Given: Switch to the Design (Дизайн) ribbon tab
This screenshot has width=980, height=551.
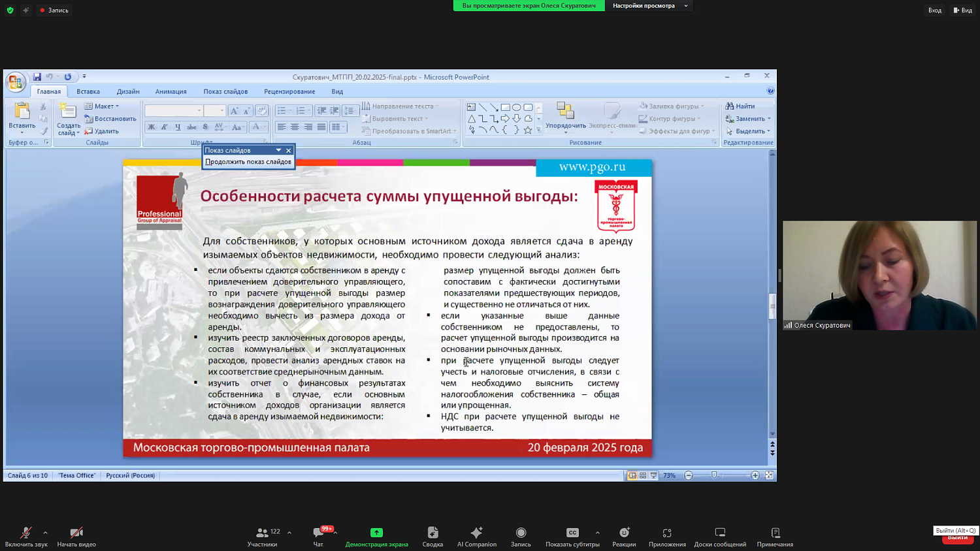Looking at the screenshot, I should [x=128, y=91].
